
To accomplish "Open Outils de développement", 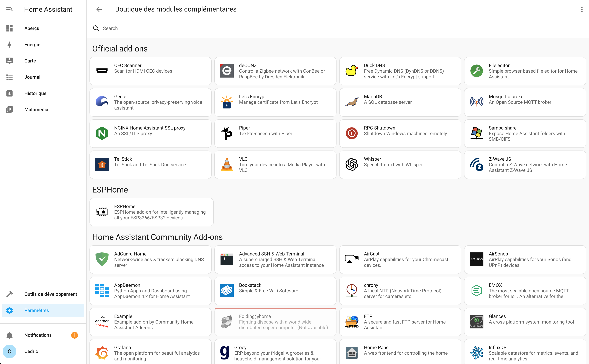I will point(43,294).
